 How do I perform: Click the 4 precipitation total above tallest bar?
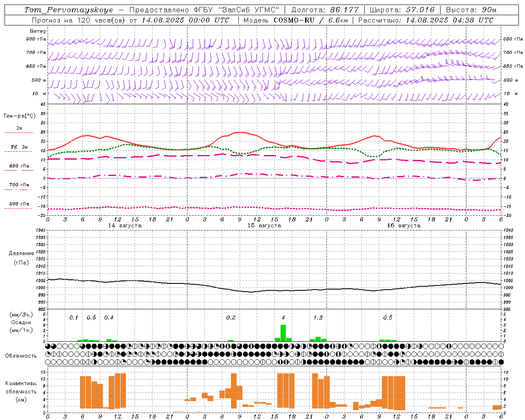pyautogui.click(x=283, y=317)
